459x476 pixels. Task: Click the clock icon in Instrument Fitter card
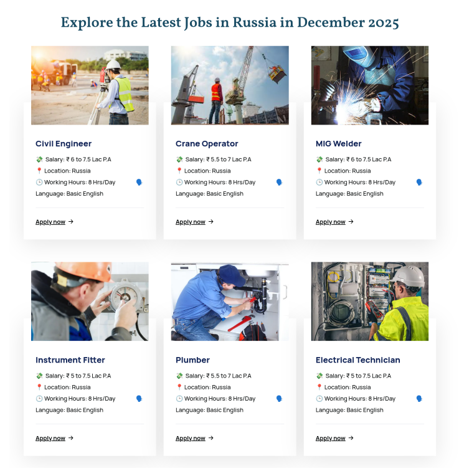39,399
